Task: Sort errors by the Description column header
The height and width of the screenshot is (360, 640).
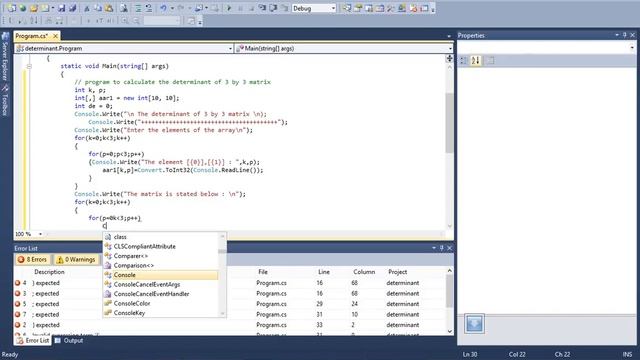Action: click(x=49, y=271)
